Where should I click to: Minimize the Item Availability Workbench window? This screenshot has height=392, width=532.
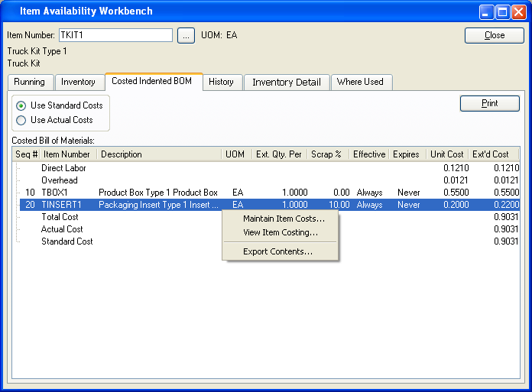point(486,12)
